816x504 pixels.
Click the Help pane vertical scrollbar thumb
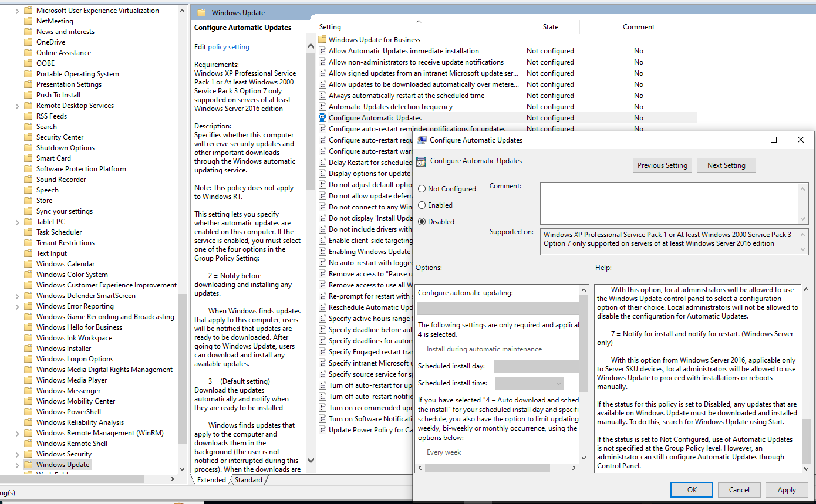click(x=807, y=441)
